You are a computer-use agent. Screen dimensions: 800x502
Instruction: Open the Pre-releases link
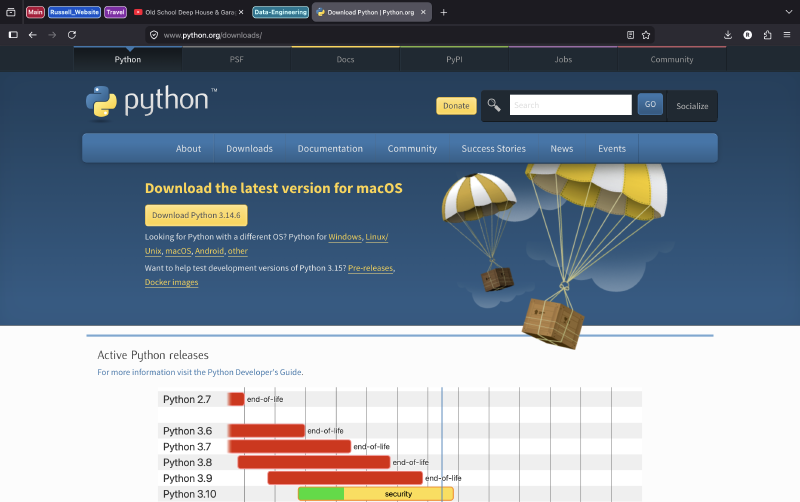pyautogui.click(x=370, y=268)
